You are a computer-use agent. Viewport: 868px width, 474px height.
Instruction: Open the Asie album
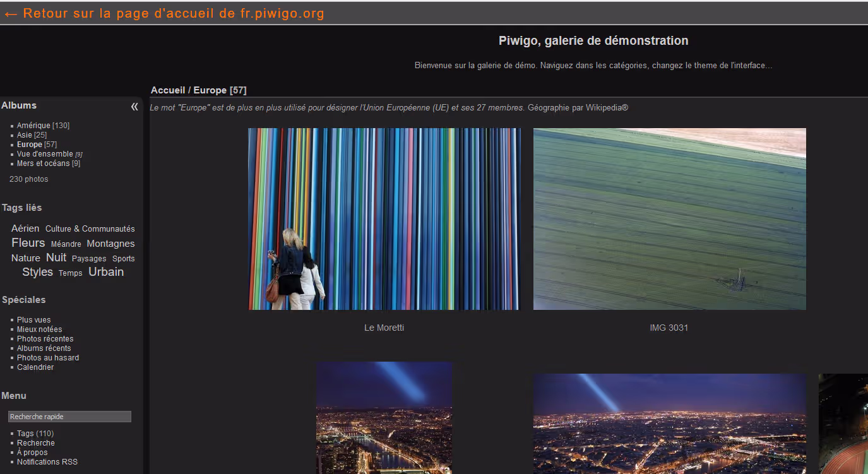[x=24, y=135]
